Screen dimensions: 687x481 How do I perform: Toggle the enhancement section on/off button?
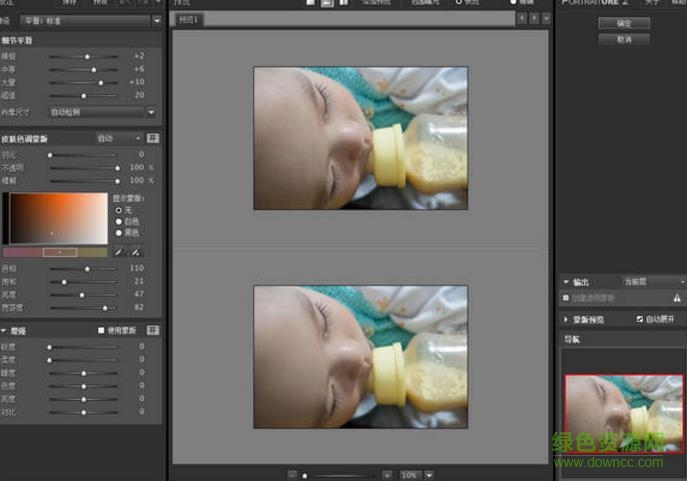coord(153,330)
